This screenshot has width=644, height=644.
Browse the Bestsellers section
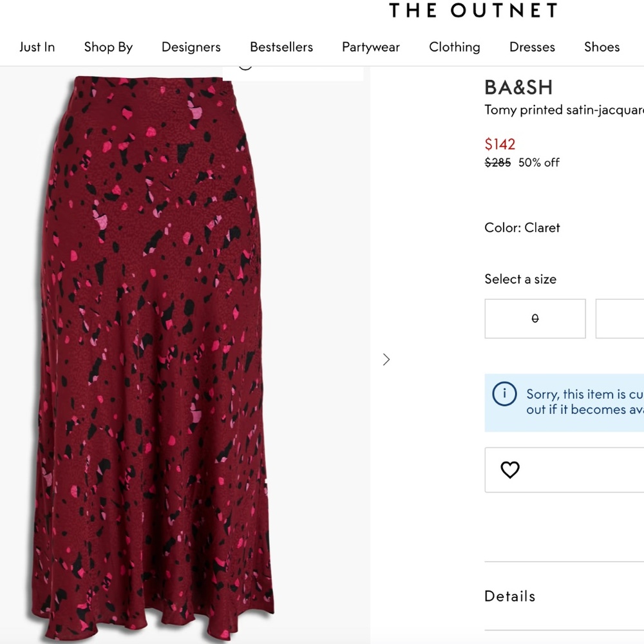281,46
